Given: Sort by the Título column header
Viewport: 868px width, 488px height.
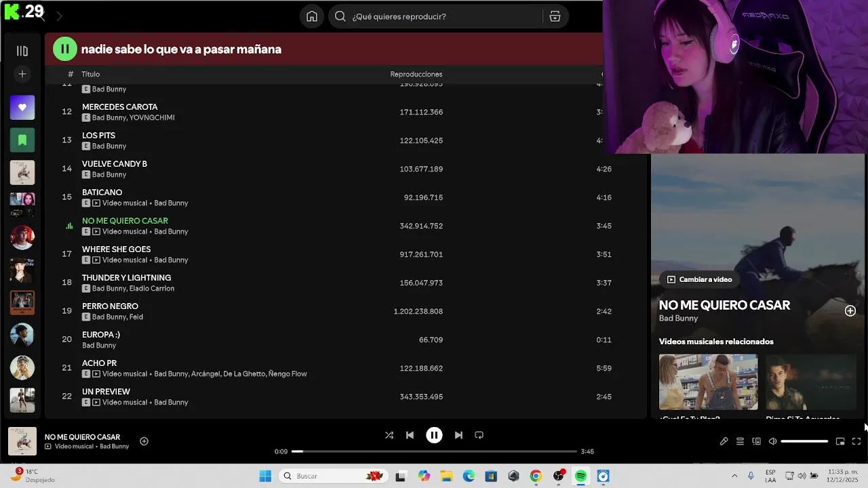Looking at the screenshot, I should pos(90,74).
